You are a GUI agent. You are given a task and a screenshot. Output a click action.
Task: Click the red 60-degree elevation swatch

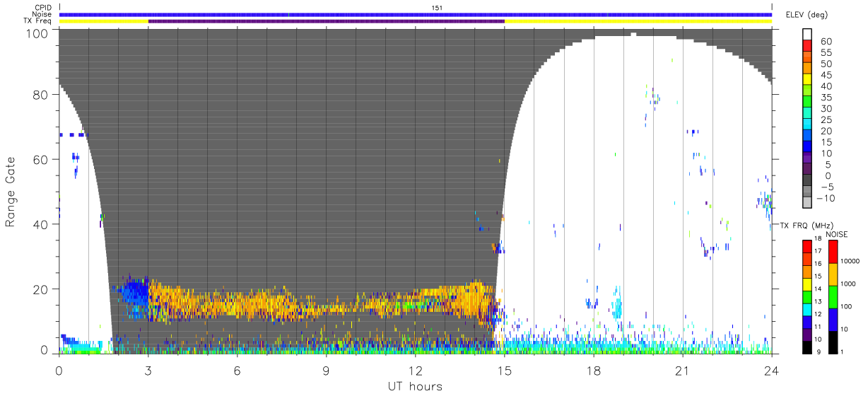[x=808, y=46]
